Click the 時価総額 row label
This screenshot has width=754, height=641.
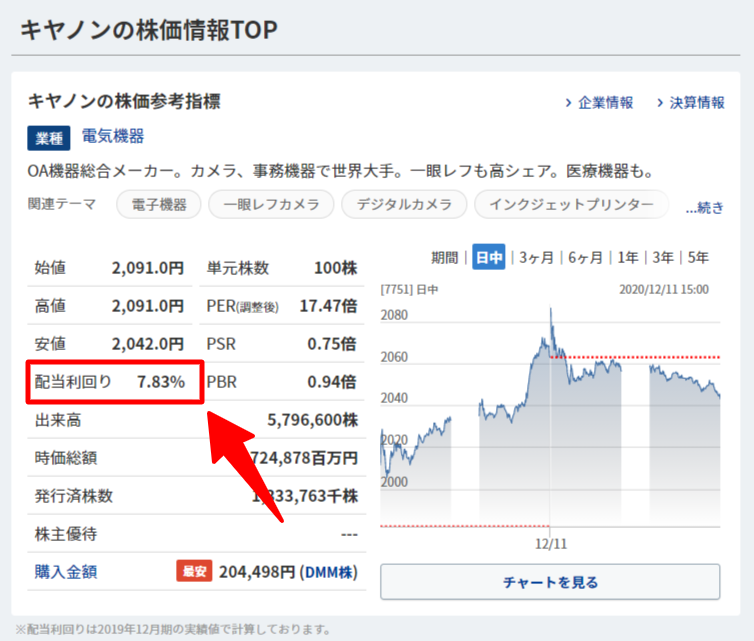click(x=66, y=458)
